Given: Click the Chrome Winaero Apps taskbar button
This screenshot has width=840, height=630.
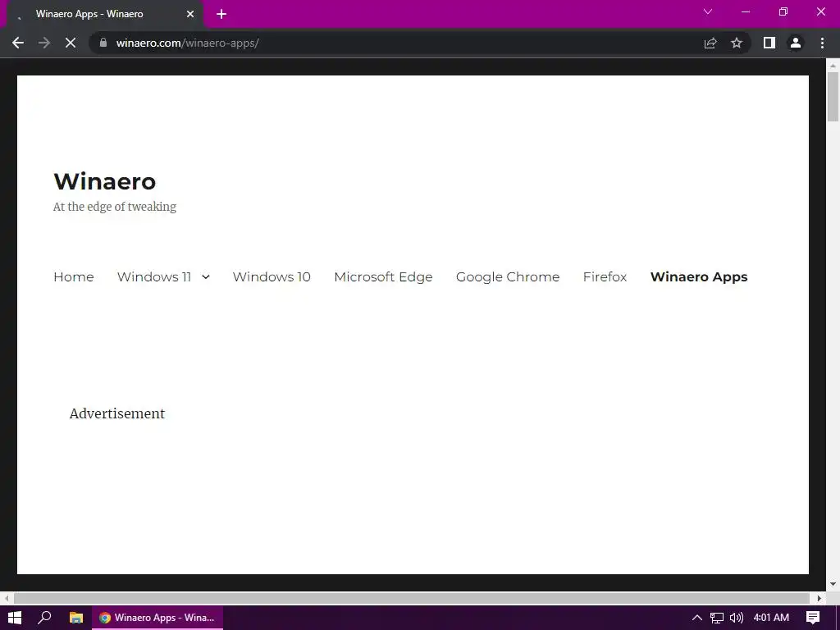Looking at the screenshot, I should tap(157, 618).
